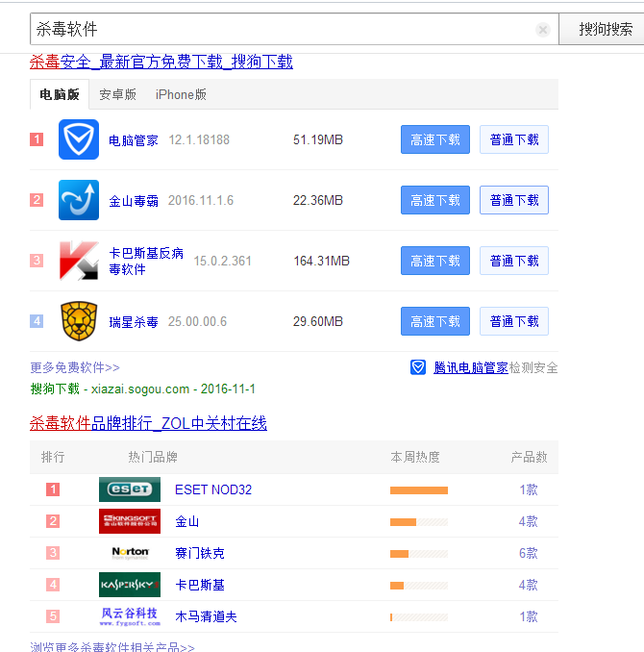Click the 风云谷科技 brand logo

click(x=130, y=616)
